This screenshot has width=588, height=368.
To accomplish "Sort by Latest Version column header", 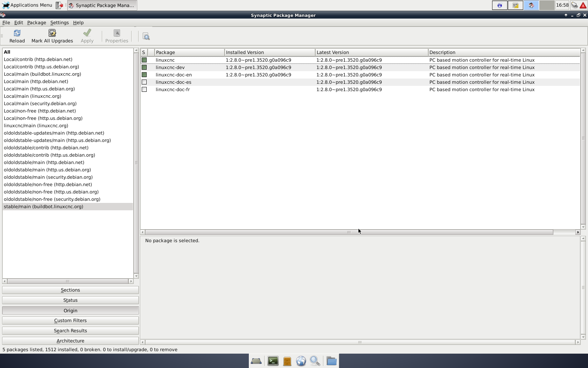I will pos(371,52).
